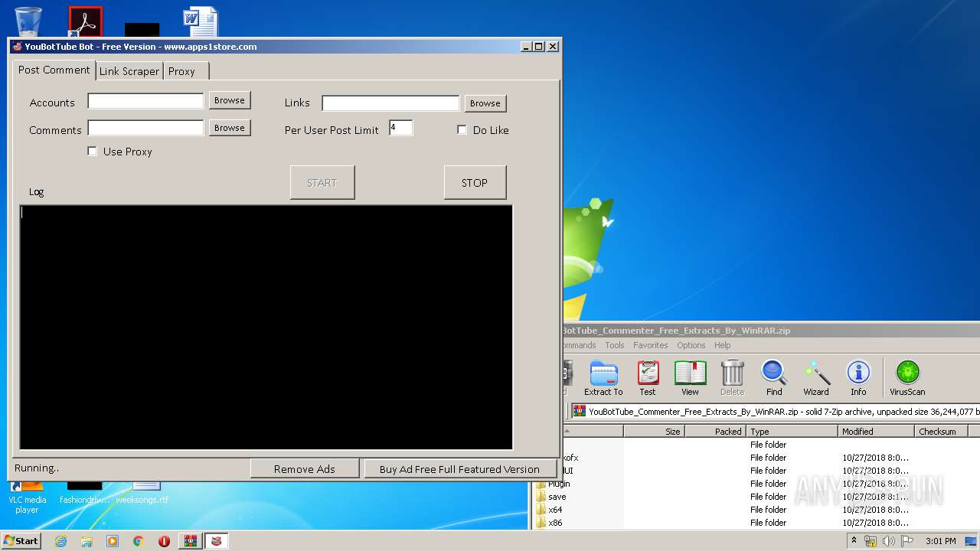The height and width of the screenshot is (551, 980).
Task: Focus the Comments input field
Action: tap(145, 128)
